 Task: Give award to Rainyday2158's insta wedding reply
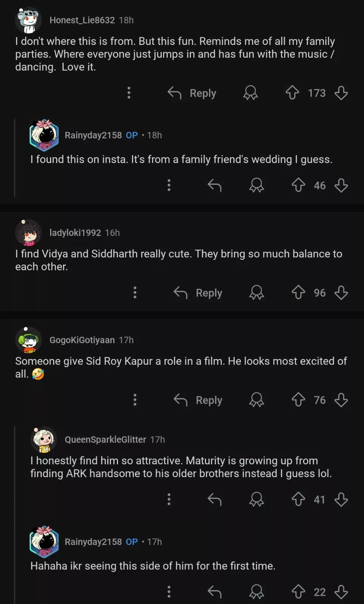(x=256, y=185)
